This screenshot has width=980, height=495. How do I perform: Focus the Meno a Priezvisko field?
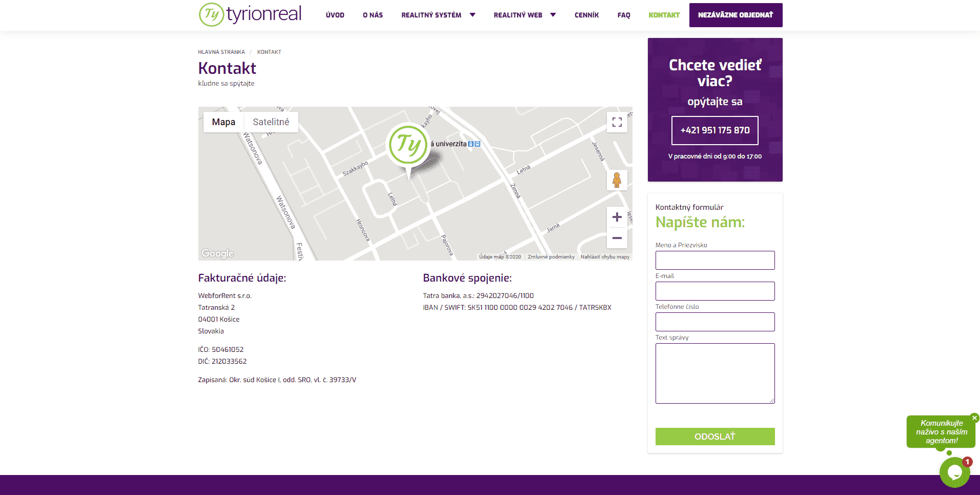coord(715,260)
